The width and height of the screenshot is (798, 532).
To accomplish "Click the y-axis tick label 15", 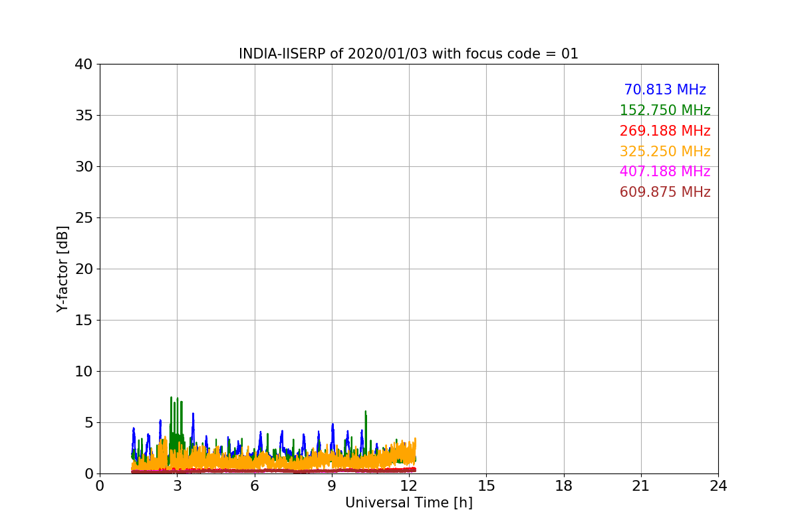I will (84, 321).
